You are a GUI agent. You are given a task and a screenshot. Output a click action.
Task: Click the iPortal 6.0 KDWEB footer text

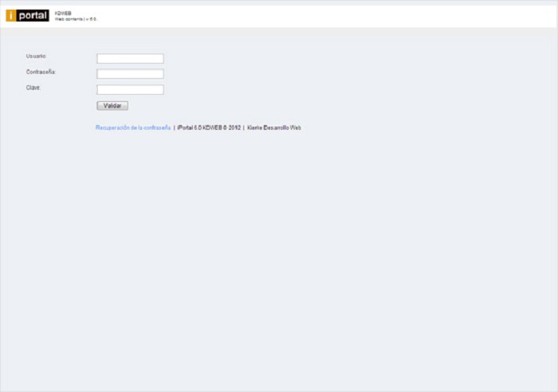[x=209, y=127]
